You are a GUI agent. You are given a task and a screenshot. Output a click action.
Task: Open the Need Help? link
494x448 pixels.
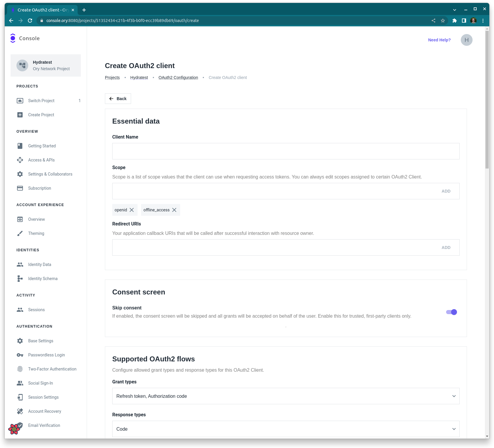click(x=439, y=40)
